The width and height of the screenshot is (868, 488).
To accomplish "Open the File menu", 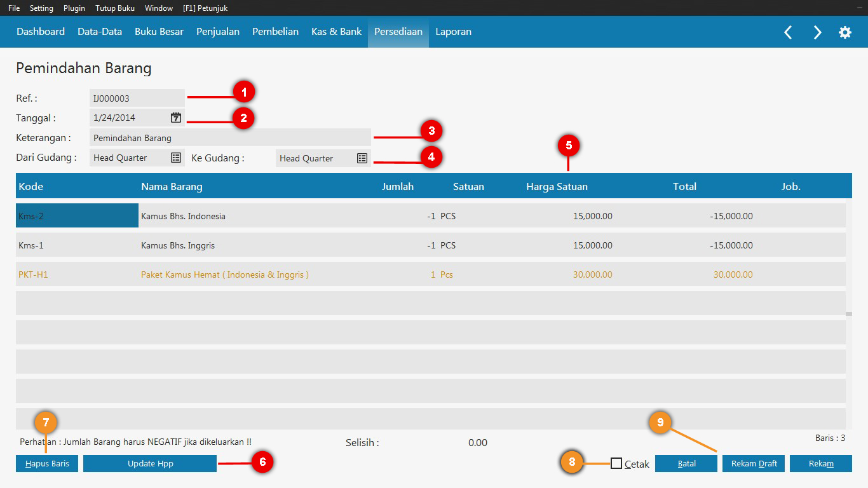I will (x=14, y=8).
